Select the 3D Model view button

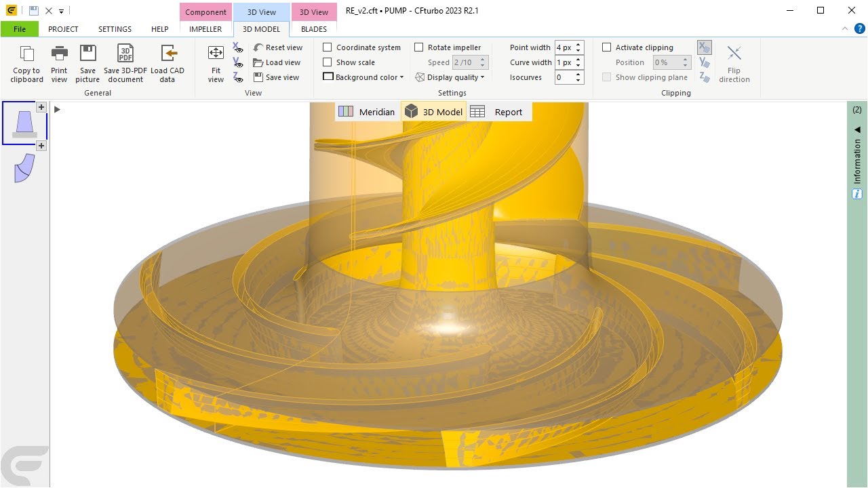coord(433,112)
